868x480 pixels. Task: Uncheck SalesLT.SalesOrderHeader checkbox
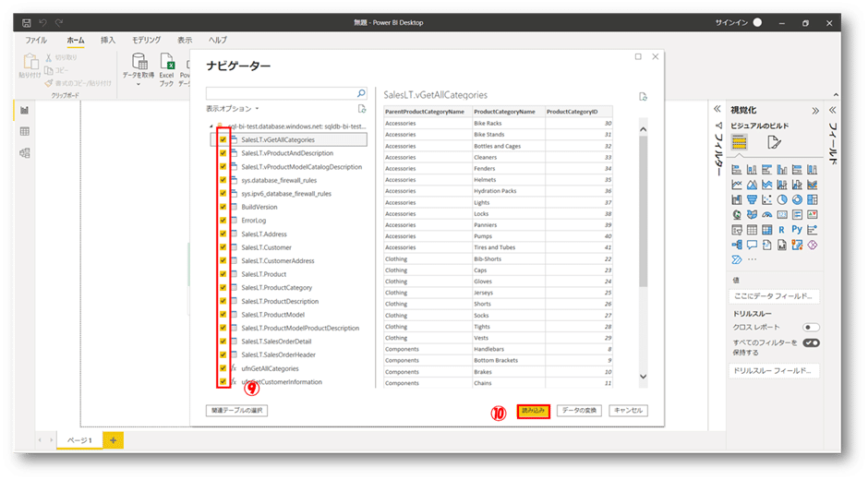coord(223,354)
